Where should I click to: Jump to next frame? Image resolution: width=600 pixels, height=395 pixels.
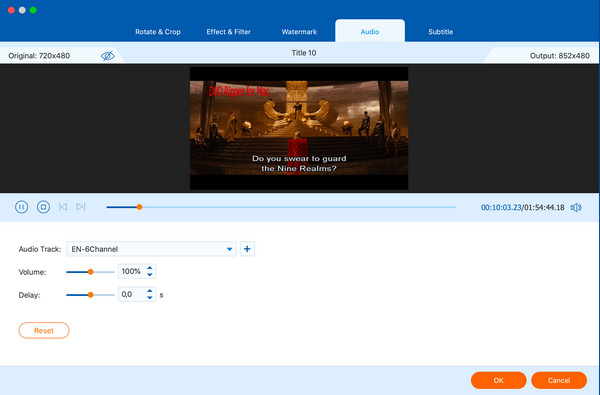point(80,207)
